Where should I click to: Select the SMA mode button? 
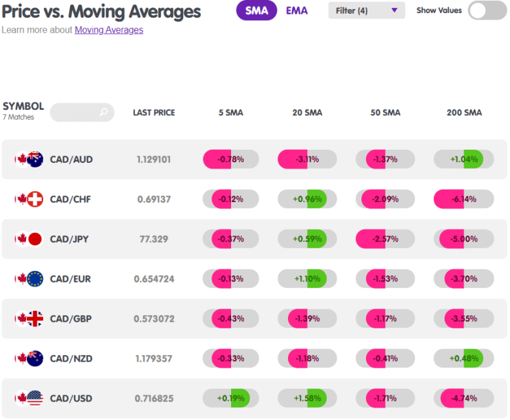(x=256, y=10)
